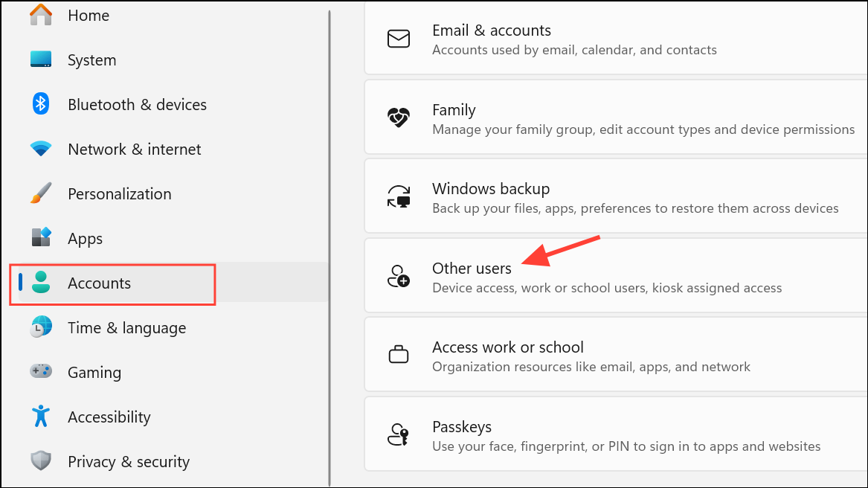Viewport: 868px width, 488px height.
Task: Open the Other users settings page
Action: (614, 276)
